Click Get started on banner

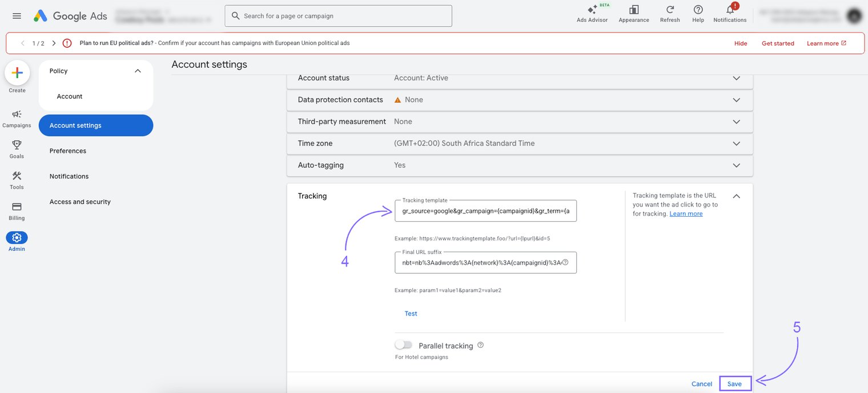click(x=778, y=43)
